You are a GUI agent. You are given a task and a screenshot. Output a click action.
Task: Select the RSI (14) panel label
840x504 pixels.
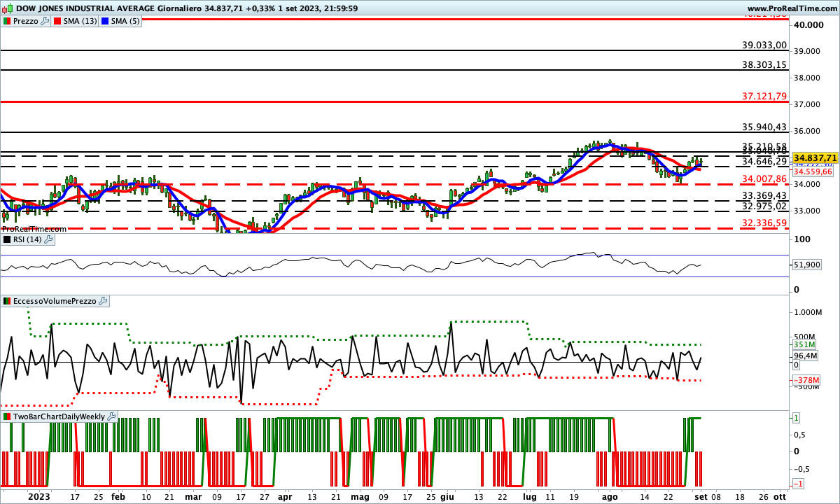click(x=28, y=239)
